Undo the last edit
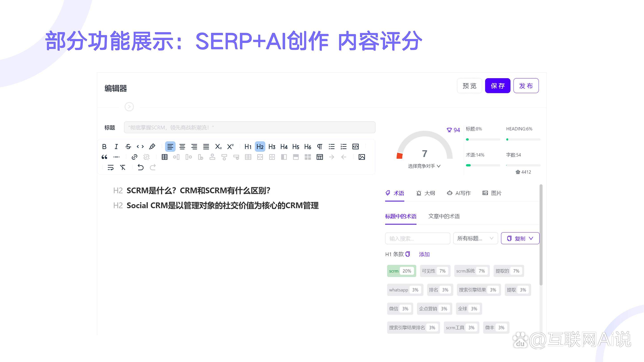The width and height of the screenshot is (644, 362). 140,167
